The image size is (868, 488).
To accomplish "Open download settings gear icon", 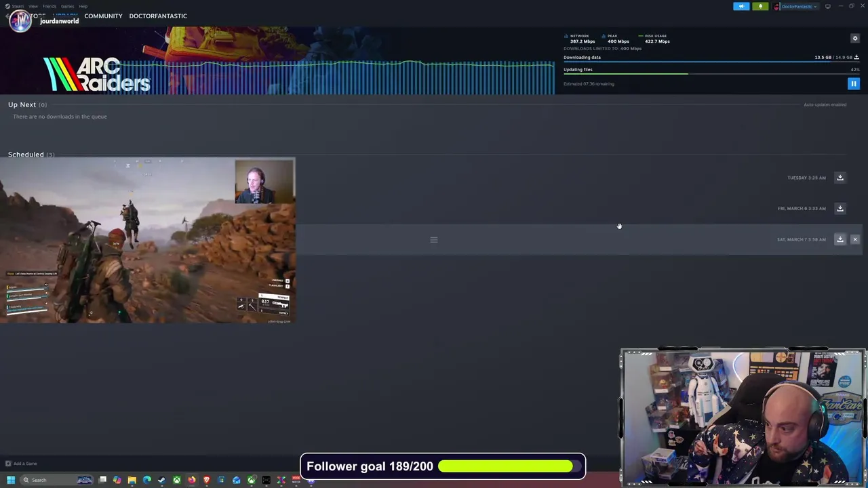I will click(x=855, y=39).
